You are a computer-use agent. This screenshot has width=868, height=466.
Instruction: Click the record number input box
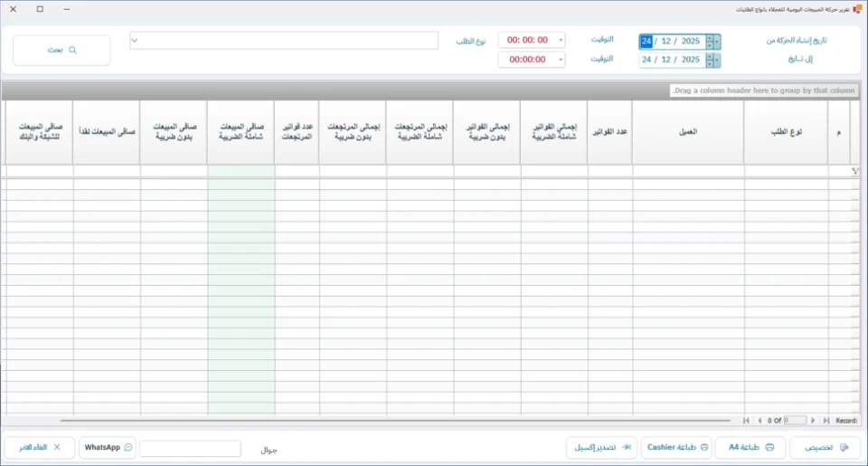pos(795,421)
